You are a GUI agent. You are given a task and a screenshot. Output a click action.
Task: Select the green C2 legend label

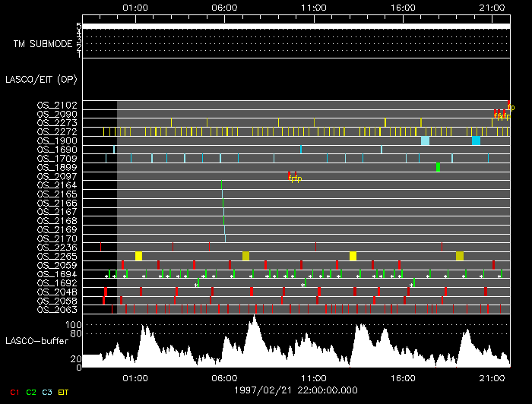point(31,392)
